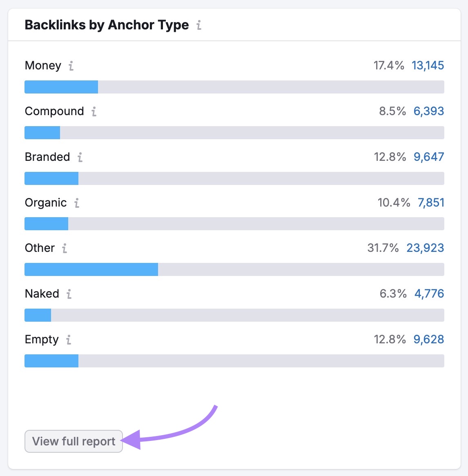Click the info icon next to Money

[72, 65]
